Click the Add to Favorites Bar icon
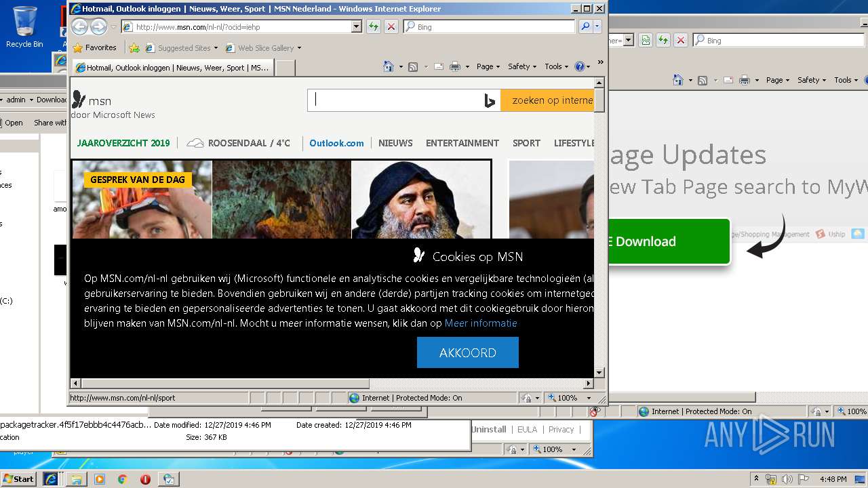Screen dimensions: 868x488 click(x=134, y=48)
